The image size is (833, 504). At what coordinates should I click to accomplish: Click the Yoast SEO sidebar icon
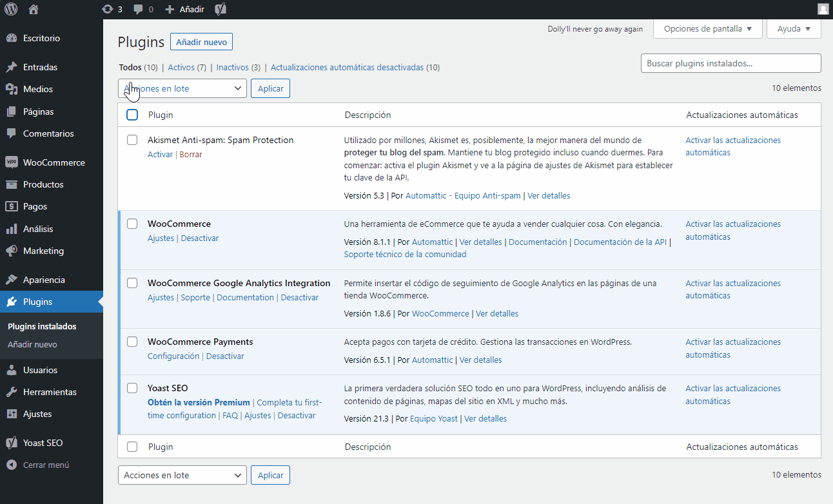[11, 443]
